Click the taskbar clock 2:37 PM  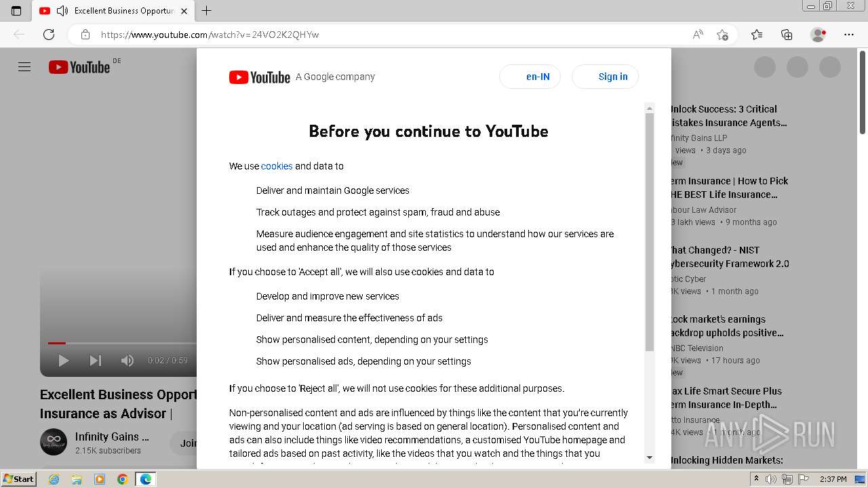click(833, 479)
